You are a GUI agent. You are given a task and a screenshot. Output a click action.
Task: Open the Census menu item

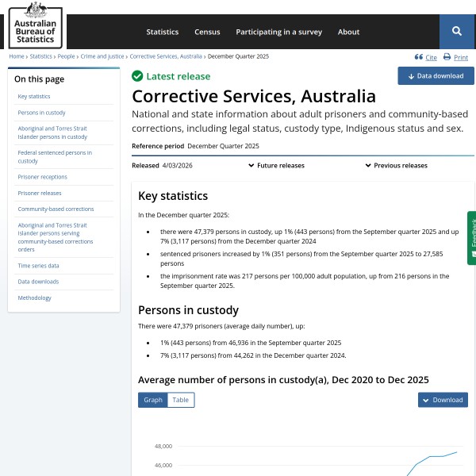tap(207, 32)
